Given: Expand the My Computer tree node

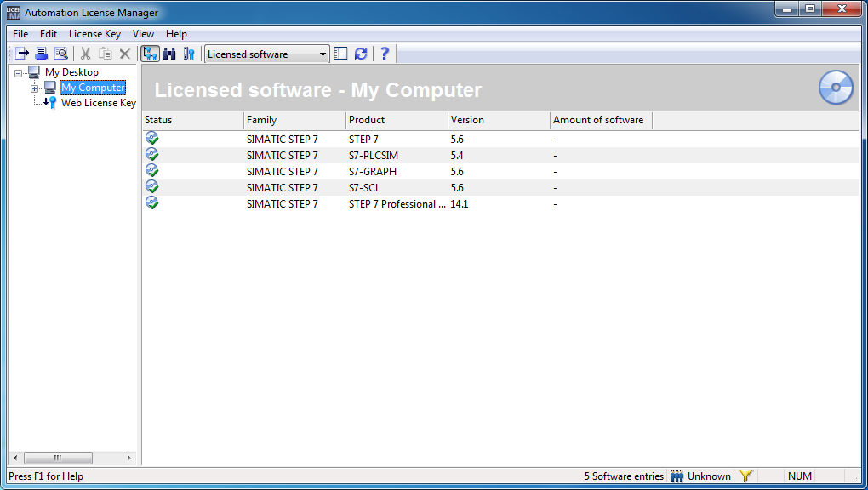Looking at the screenshot, I should pyautogui.click(x=34, y=88).
